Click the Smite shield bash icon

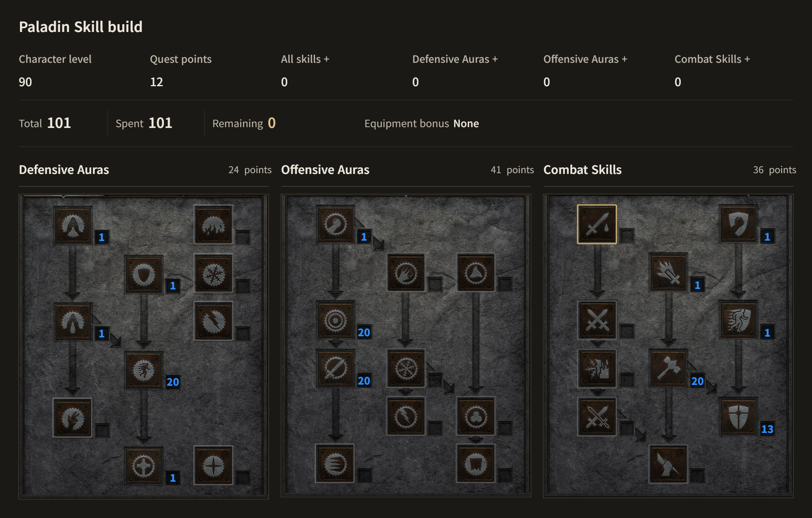coord(739,224)
